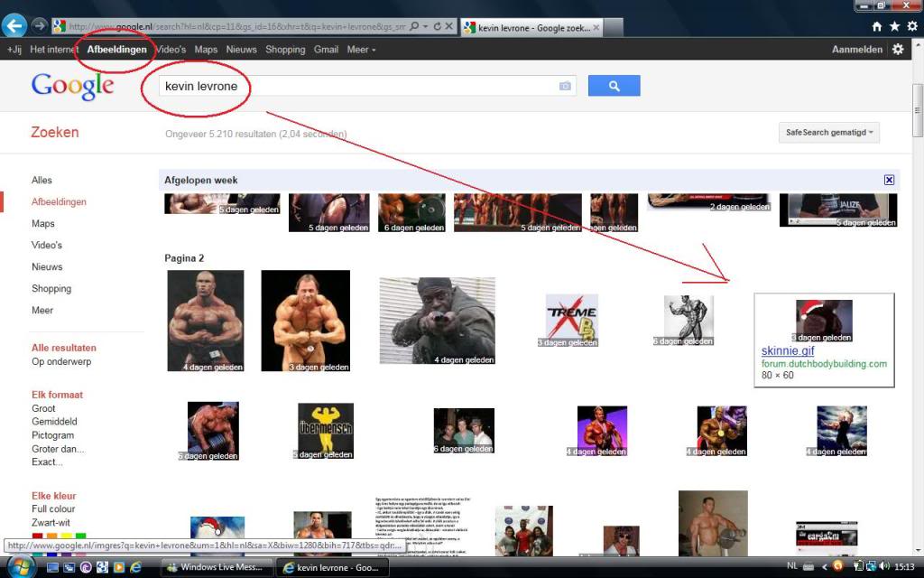Select Groot image size filter
Viewport: 924px width, 578px height.
coord(44,408)
